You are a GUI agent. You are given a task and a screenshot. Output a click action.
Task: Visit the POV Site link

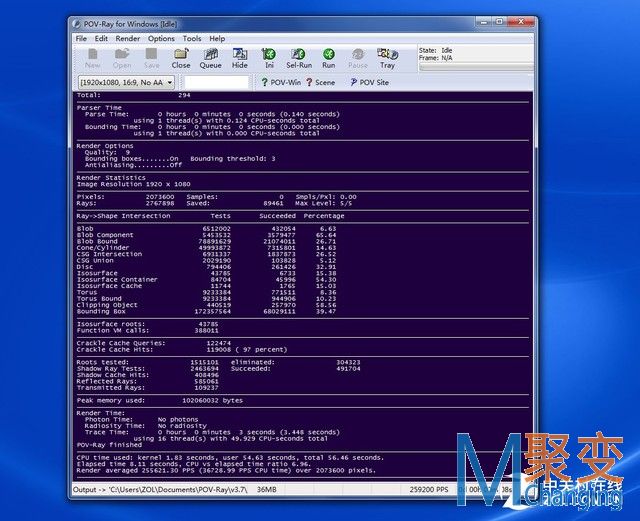369,82
